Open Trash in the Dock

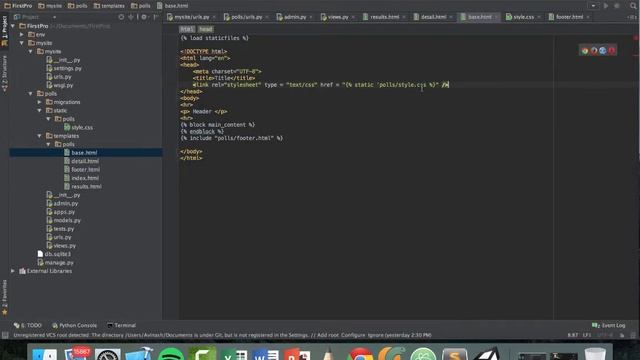click(595, 354)
